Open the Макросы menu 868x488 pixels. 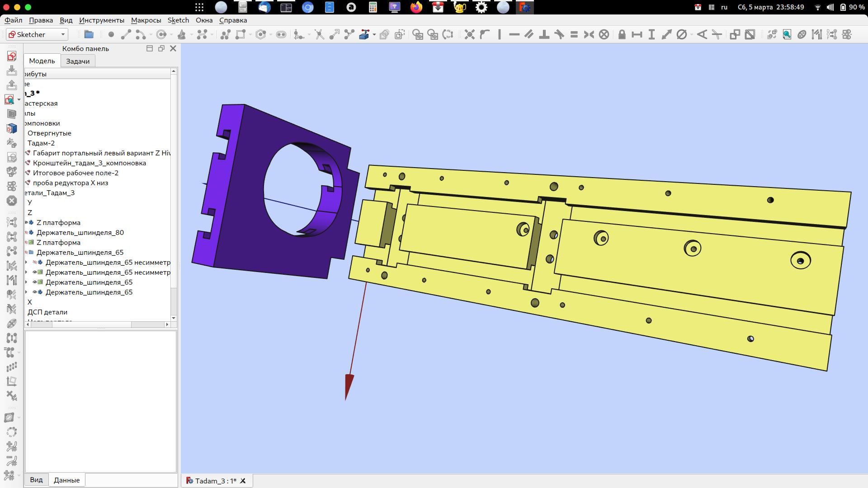click(146, 20)
